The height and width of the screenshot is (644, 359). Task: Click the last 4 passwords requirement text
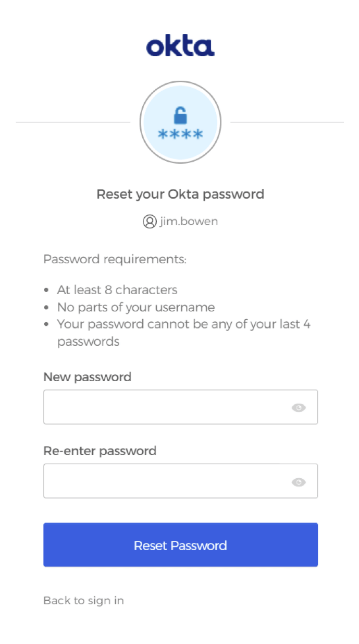pyautogui.click(x=183, y=325)
